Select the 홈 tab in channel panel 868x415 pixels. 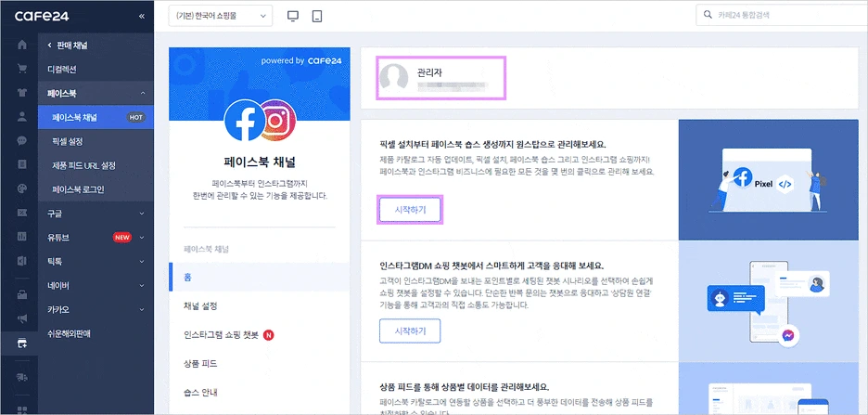259,277
